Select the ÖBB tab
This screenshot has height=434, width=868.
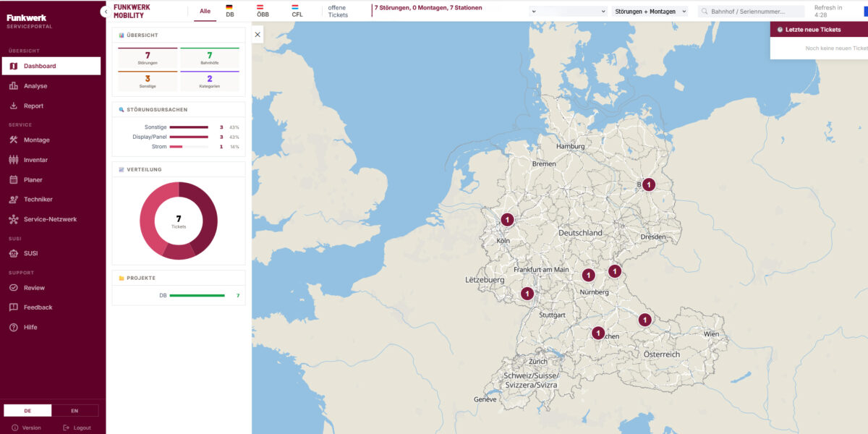263,11
